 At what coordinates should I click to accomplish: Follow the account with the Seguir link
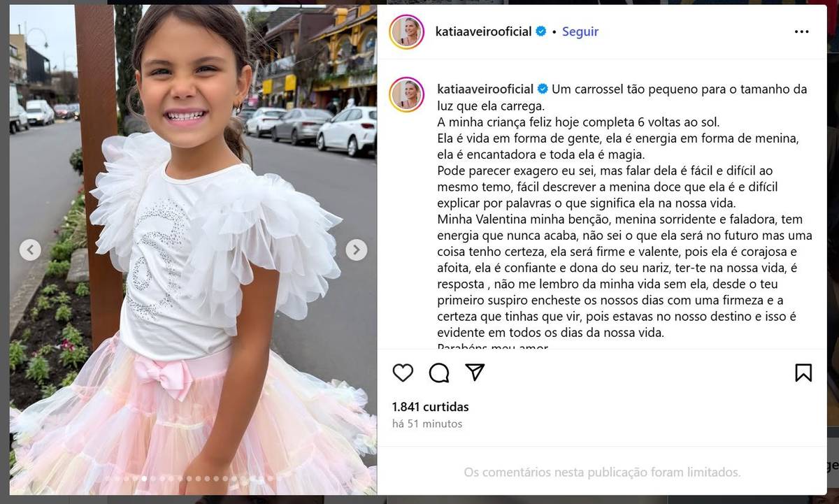pos(580,31)
